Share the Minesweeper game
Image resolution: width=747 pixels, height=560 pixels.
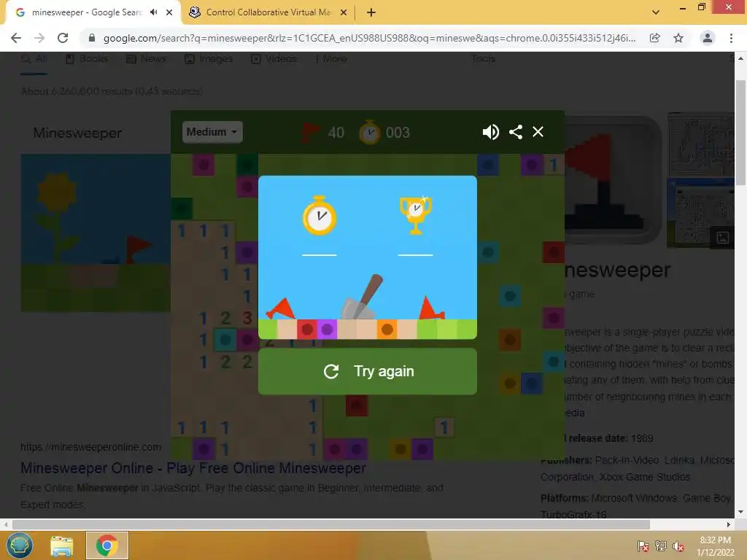[516, 132]
